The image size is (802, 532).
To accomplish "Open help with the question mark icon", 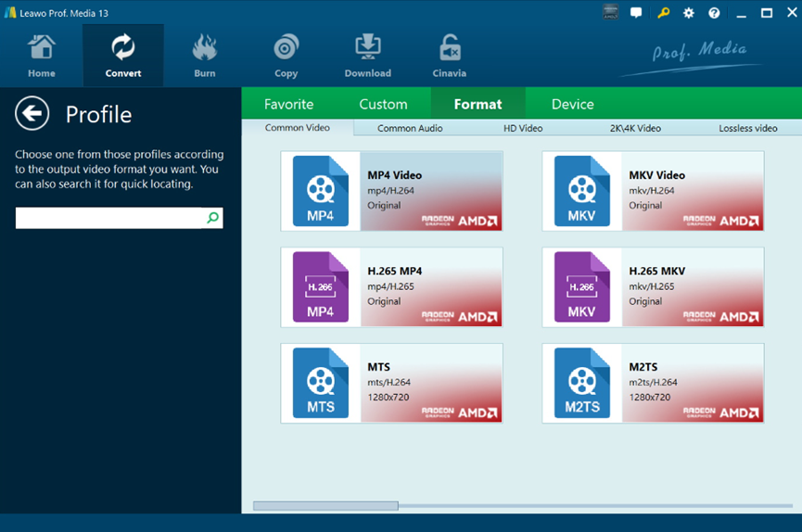I will pos(714,13).
